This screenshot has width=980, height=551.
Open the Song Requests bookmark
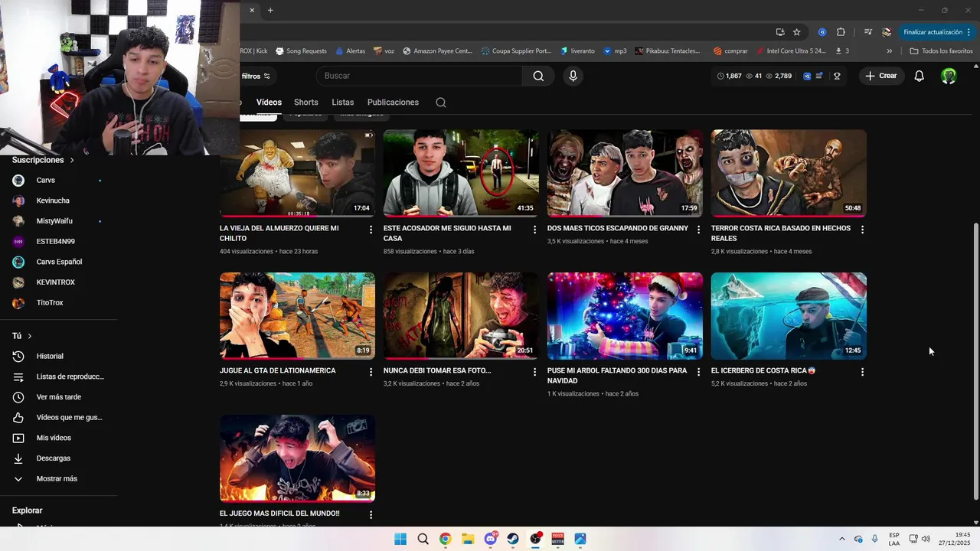coord(300,51)
